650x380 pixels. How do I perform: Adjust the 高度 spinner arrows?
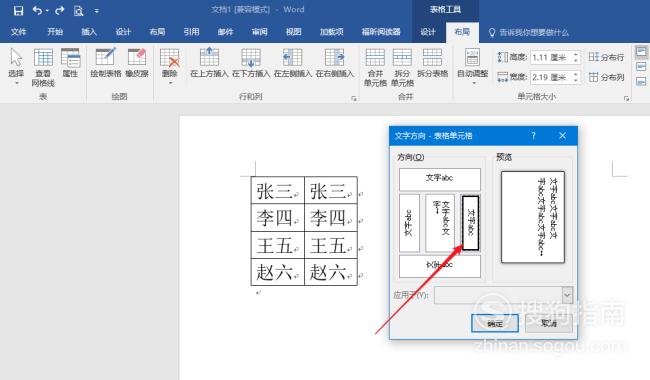(576, 57)
